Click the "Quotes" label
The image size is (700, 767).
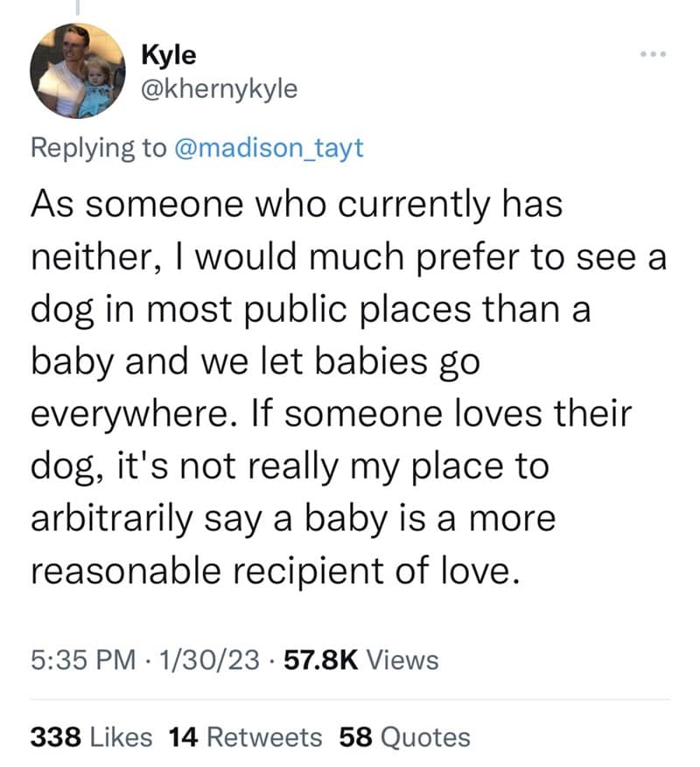pyautogui.click(x=426, y=737)
